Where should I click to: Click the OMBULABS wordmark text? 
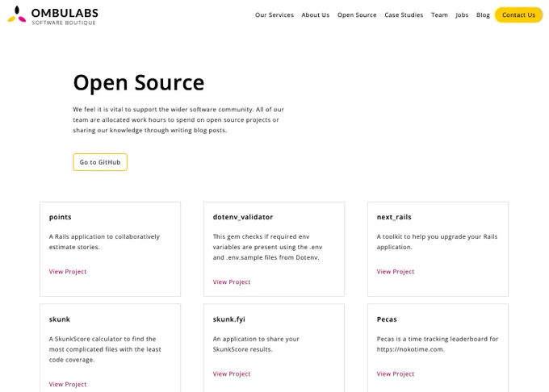65,13
